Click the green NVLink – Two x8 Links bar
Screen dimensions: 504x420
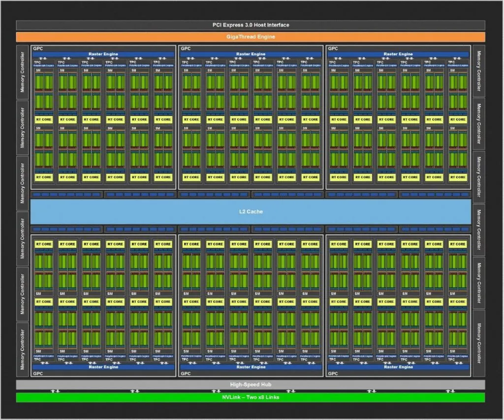251,397
